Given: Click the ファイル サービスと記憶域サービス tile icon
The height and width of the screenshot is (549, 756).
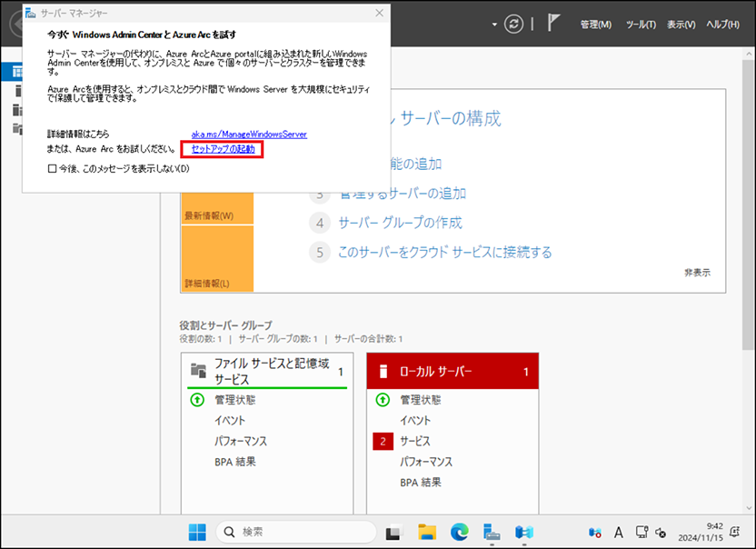Looking at the screenshot, I should pos(198,371).
